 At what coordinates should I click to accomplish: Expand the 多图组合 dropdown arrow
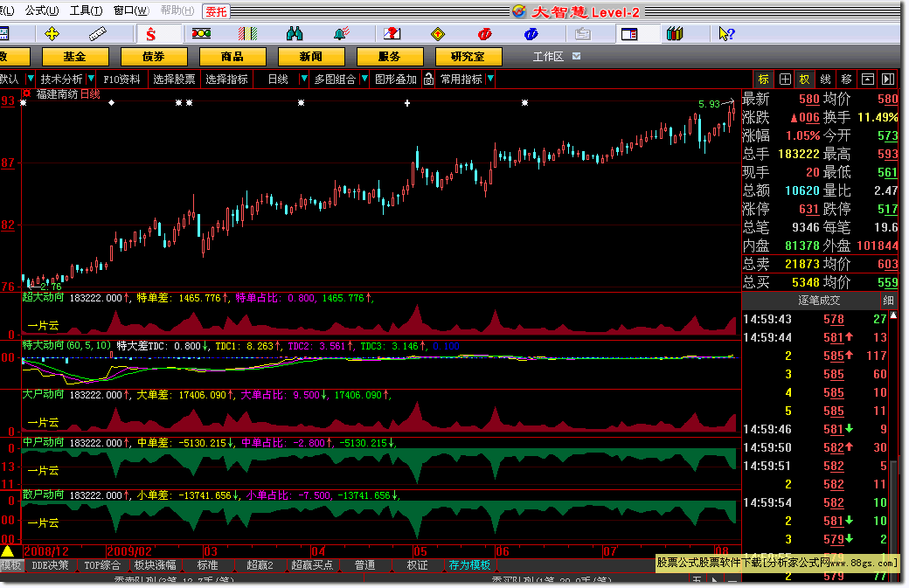(364, 79)
